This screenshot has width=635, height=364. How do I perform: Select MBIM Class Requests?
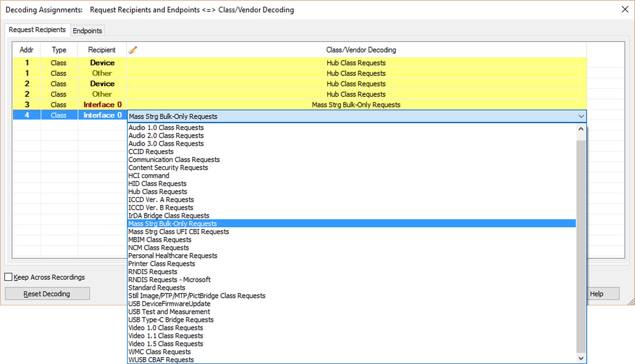(x=352, y=240)
